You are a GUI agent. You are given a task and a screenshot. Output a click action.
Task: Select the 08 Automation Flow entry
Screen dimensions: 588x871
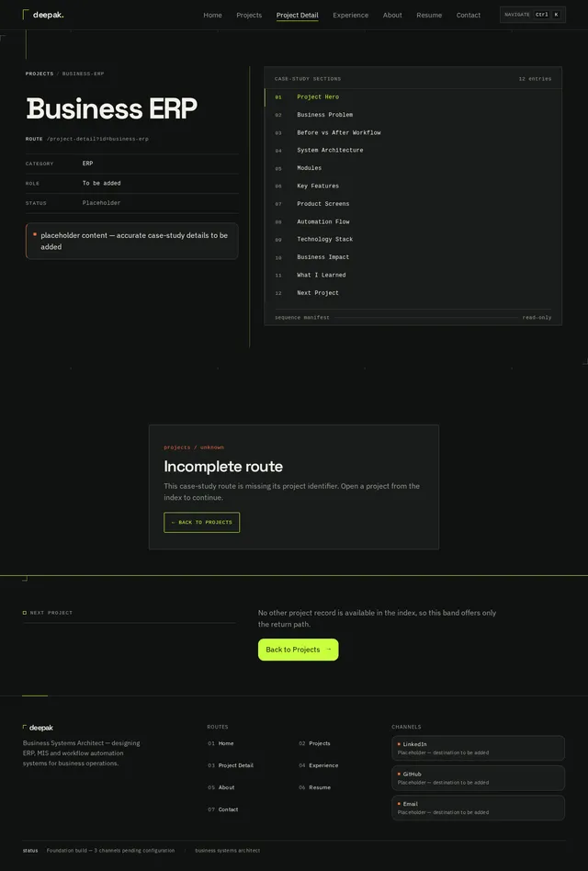pos(413,221)
